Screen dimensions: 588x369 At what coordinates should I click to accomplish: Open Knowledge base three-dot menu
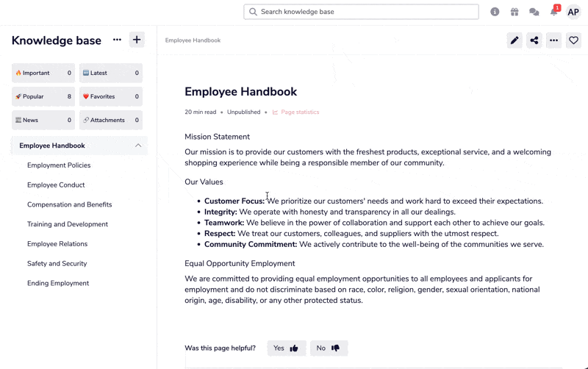[x=117, y=40]
